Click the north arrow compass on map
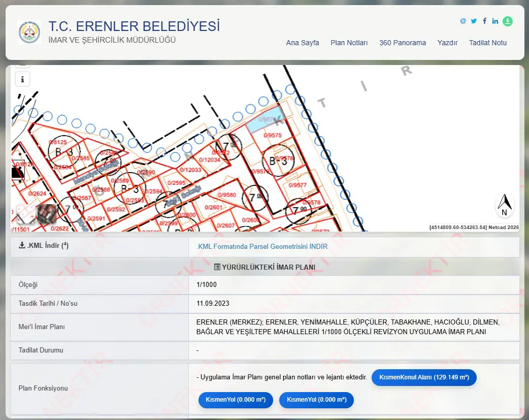 504,204
